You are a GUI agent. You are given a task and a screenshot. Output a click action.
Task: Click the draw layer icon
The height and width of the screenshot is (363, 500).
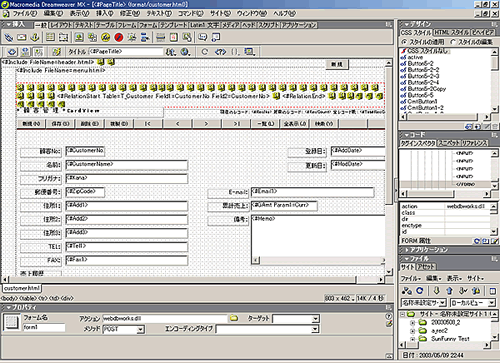pos(63,37)
